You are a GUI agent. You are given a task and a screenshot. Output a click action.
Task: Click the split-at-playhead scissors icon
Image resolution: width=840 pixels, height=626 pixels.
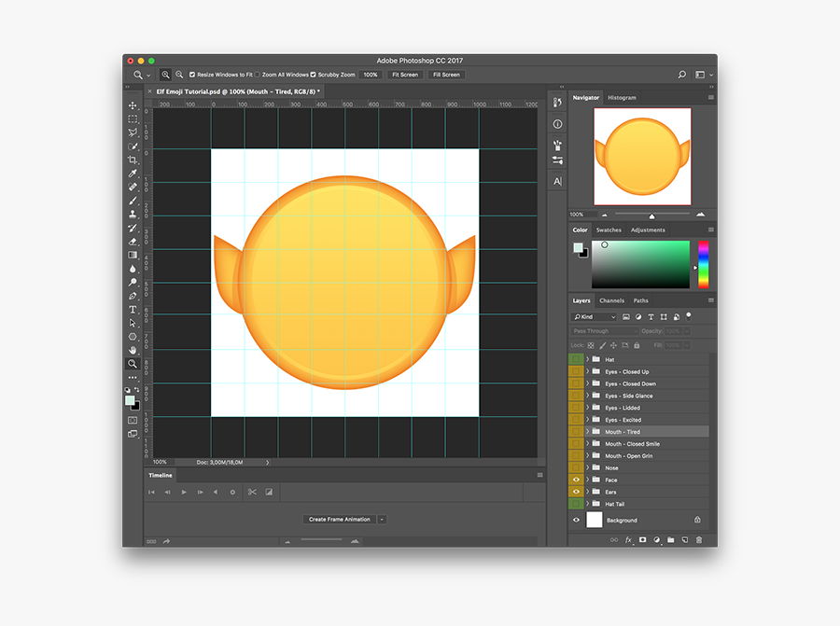point(252,492)
